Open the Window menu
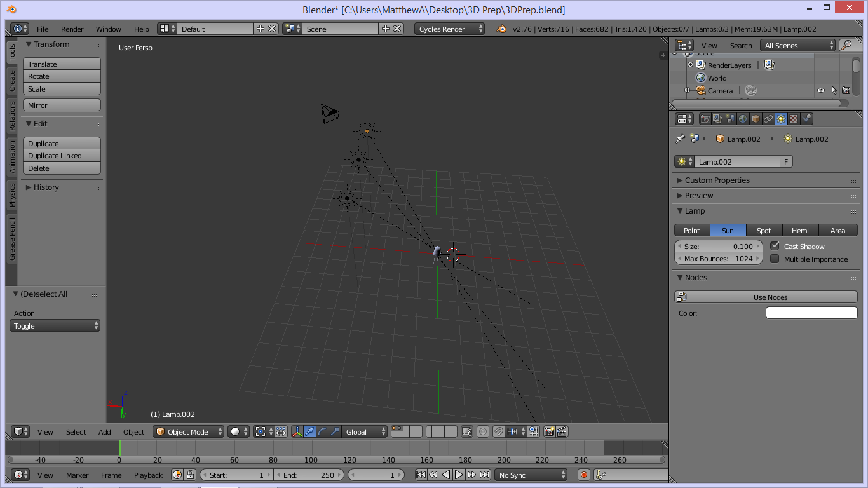Screen dimensions: 868x488 pyautogui.click(x=109, y=29)
